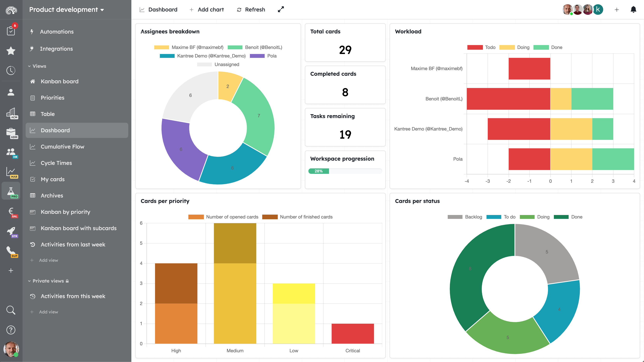Switch to the Dashboard view
644x362 pixels.
55,130
